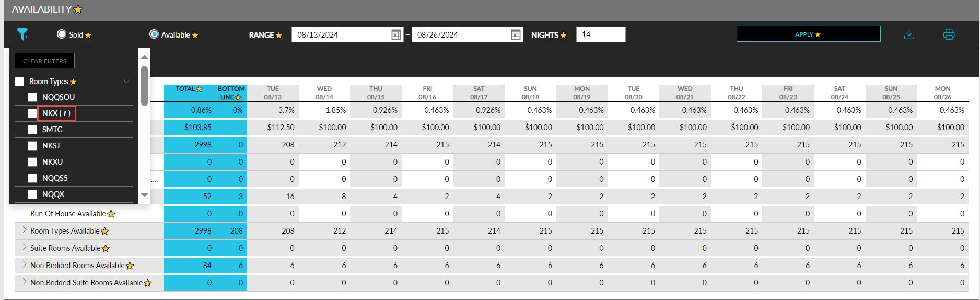Click the Nights input field
The height and width of the screenshot is (300, 980).
point(600,34)
